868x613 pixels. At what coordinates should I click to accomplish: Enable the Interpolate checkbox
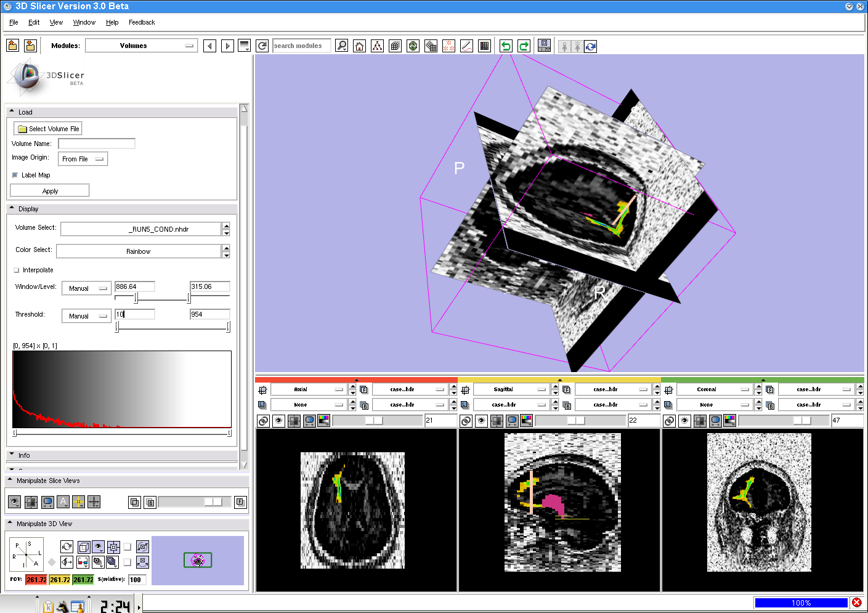(x=17, y=270)
